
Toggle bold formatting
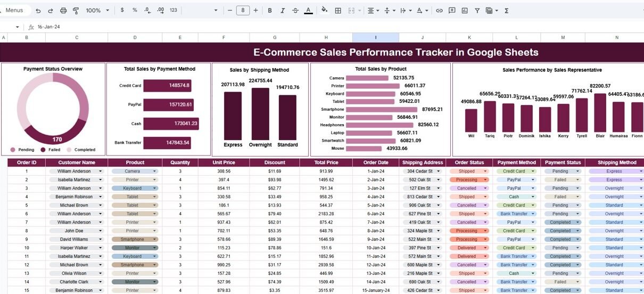point(270,11)
